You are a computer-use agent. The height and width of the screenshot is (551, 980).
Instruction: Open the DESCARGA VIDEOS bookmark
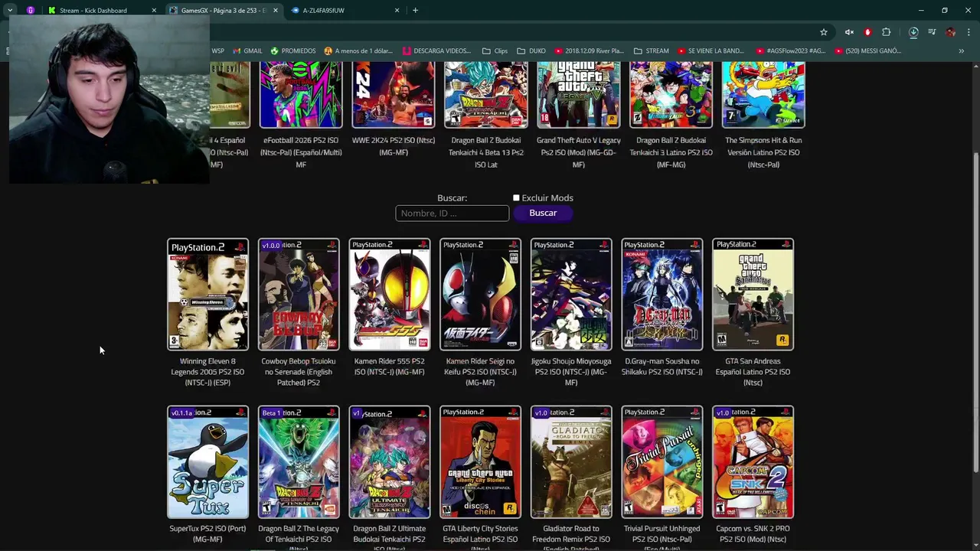click(436, 51)
